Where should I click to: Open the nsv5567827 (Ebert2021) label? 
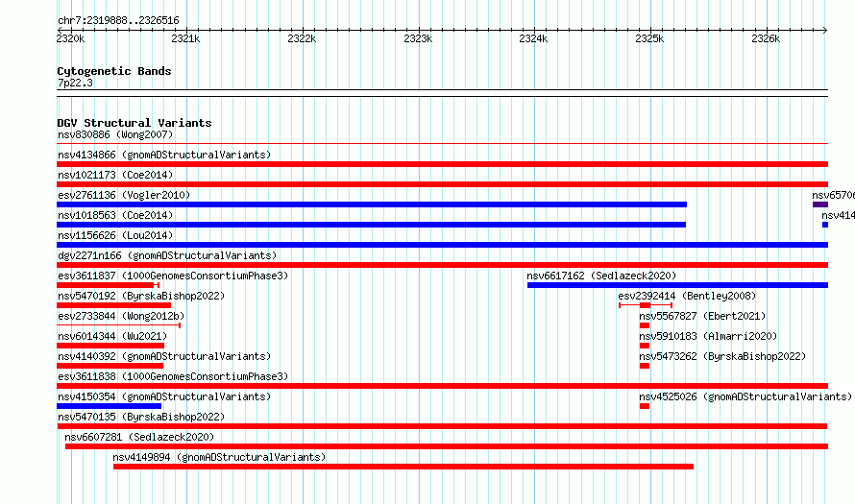click(x=702, y=316)
